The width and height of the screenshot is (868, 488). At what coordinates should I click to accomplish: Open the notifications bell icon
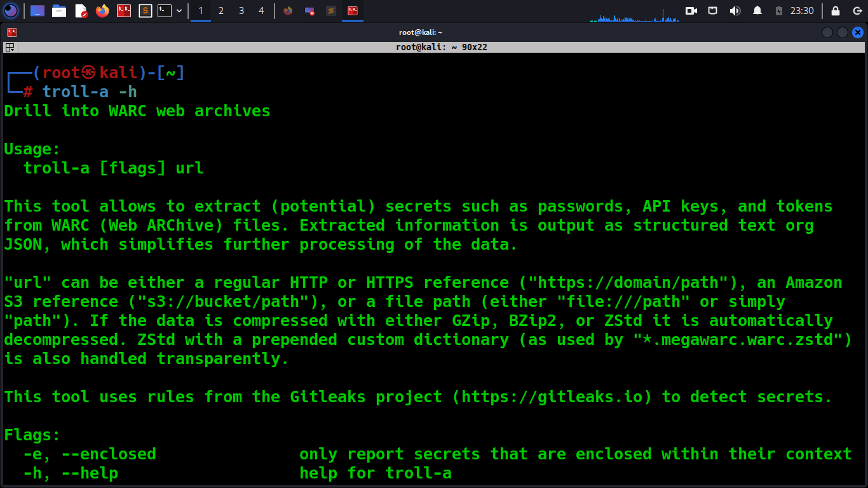point(757,11)
